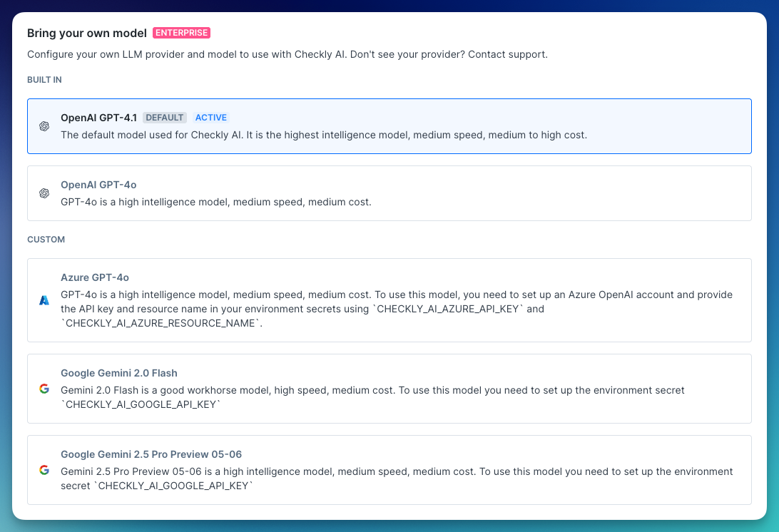The image size is (779, 532).
Task: Click the OpenAI logo beside GPT-4.1
Action: click(x=44, y=126)
